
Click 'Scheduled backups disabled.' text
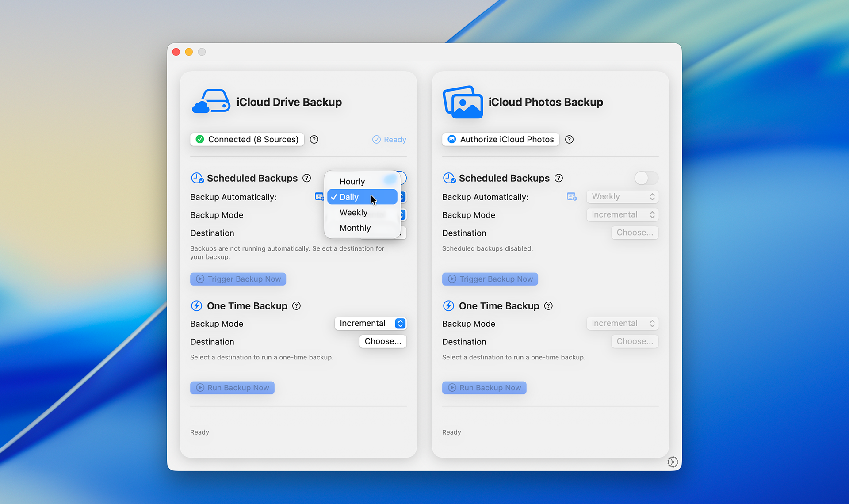[487, 248]
